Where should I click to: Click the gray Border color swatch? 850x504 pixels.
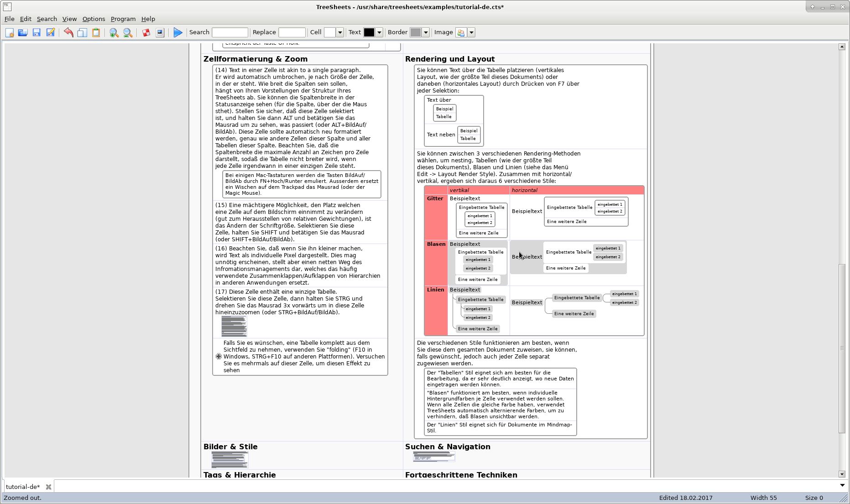(416, 32)
